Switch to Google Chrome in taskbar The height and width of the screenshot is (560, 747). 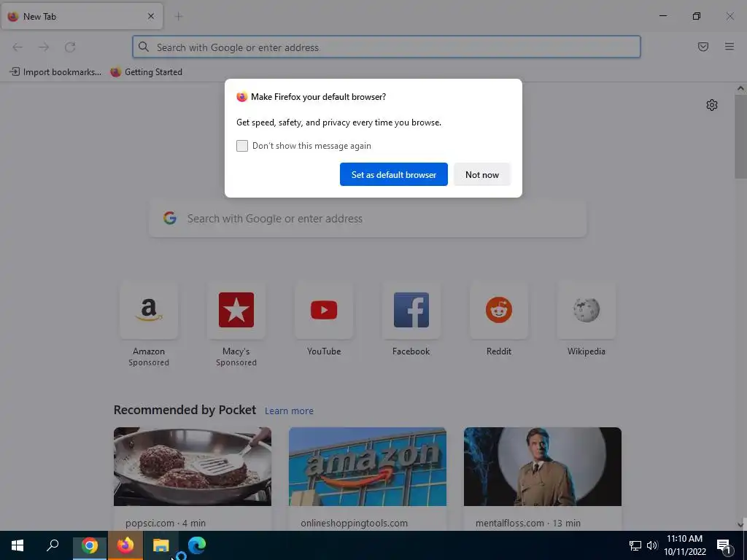[90, 545]
